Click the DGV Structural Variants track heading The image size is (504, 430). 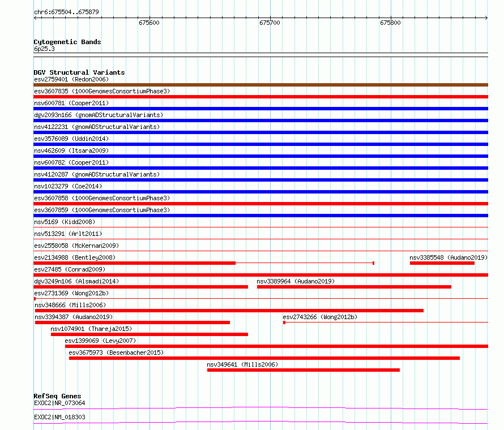click(79, 72)
